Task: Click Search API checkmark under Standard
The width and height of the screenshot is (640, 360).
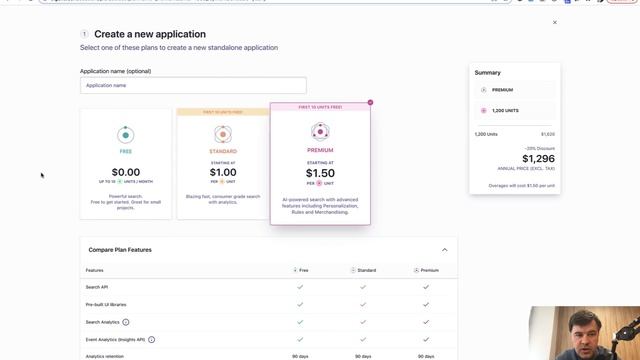Action: click(x=363, y=287)
